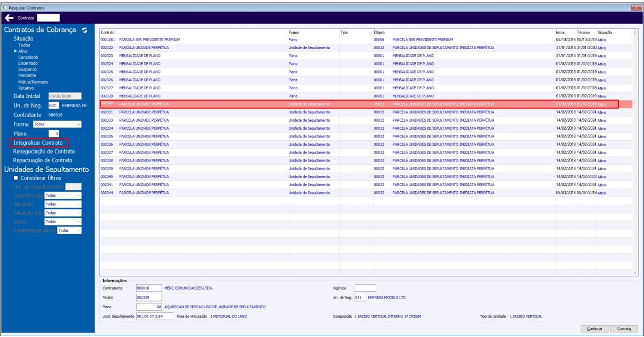Screen dimensions: 644x337
Task: Expand the Situação dropdown under Unidades de Sepultamento
Action: (63, 204)
